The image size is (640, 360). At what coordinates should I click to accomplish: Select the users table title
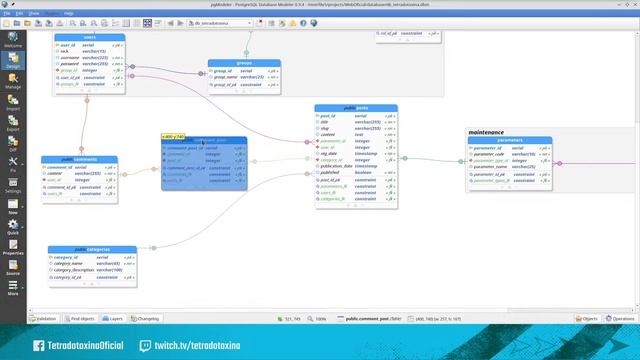(x=90, y=37)
